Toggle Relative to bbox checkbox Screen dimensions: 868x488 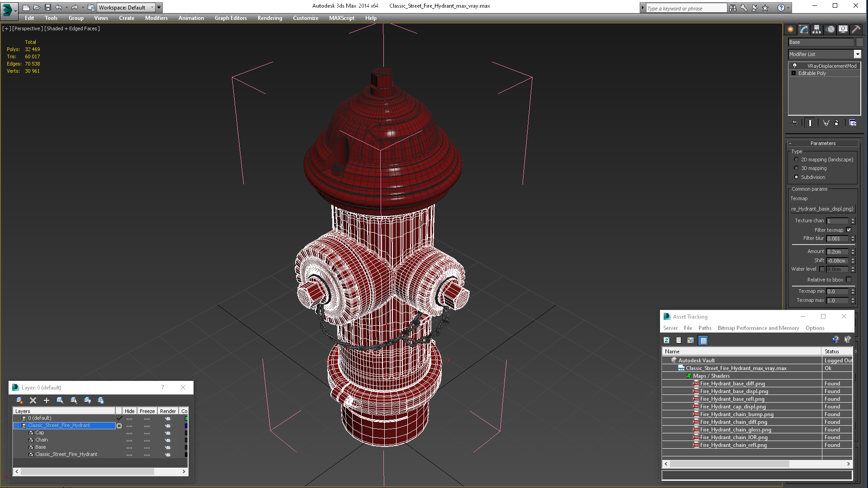[849, 280]
